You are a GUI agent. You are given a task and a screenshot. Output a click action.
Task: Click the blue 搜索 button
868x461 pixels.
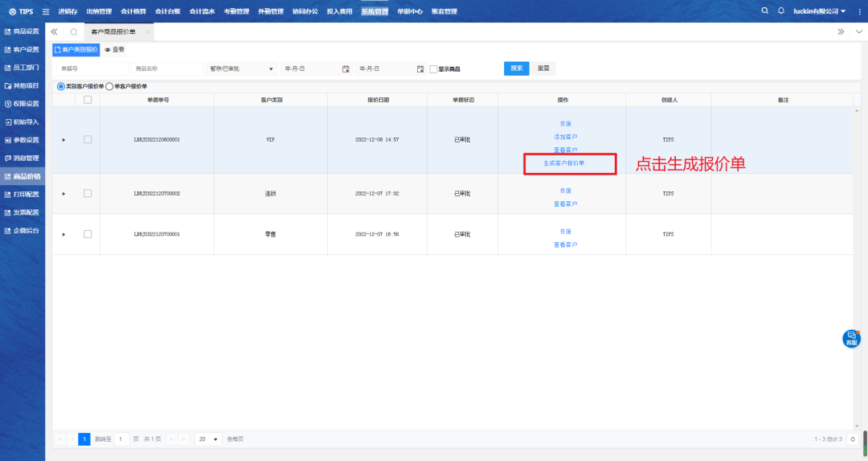[516, 68]
